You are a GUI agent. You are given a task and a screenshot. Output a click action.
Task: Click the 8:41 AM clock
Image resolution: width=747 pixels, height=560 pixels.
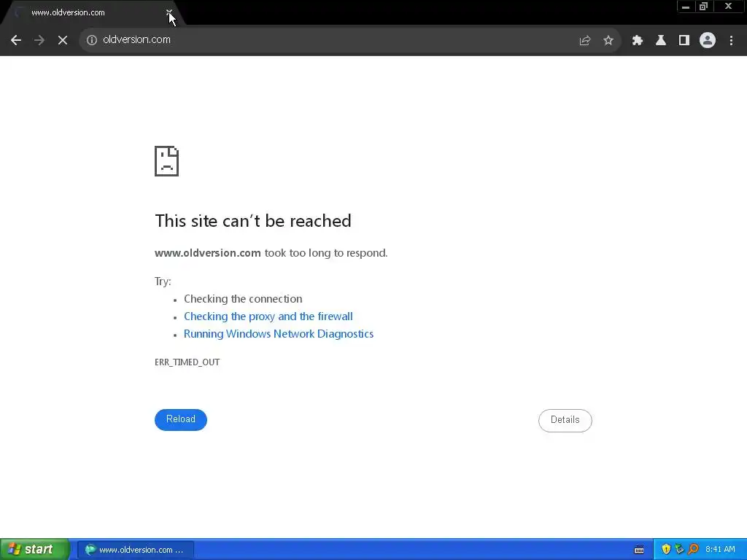coord(720,550)
